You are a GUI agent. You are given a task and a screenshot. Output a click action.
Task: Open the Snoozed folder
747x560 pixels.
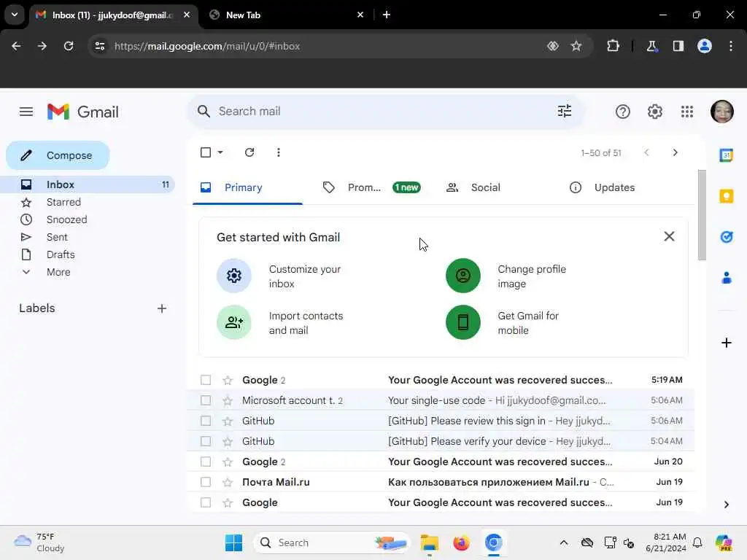coord(66,219)
